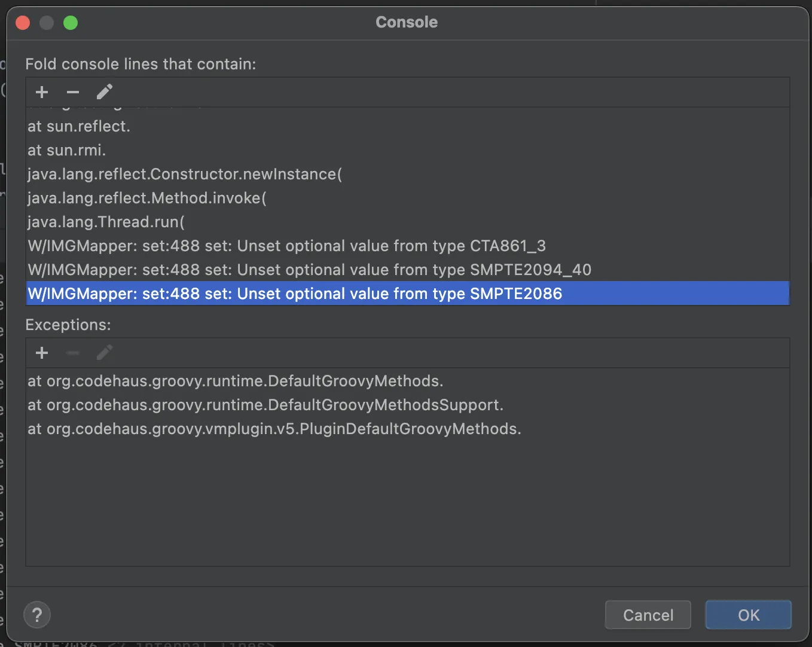812x647 pixels.
Task: Remove the selected fold pattern
Action: [x=73, y=92]
